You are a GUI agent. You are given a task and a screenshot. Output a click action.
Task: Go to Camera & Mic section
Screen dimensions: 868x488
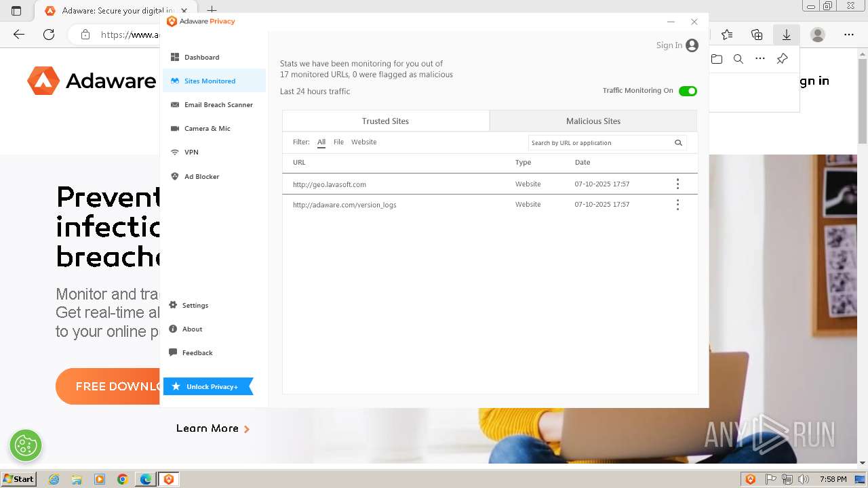point(214,128)
